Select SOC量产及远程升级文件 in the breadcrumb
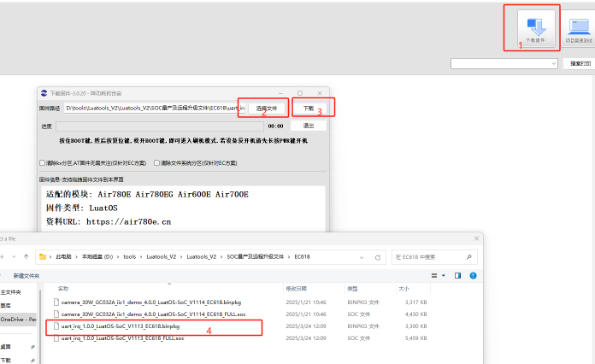 [x=256, y=256]
